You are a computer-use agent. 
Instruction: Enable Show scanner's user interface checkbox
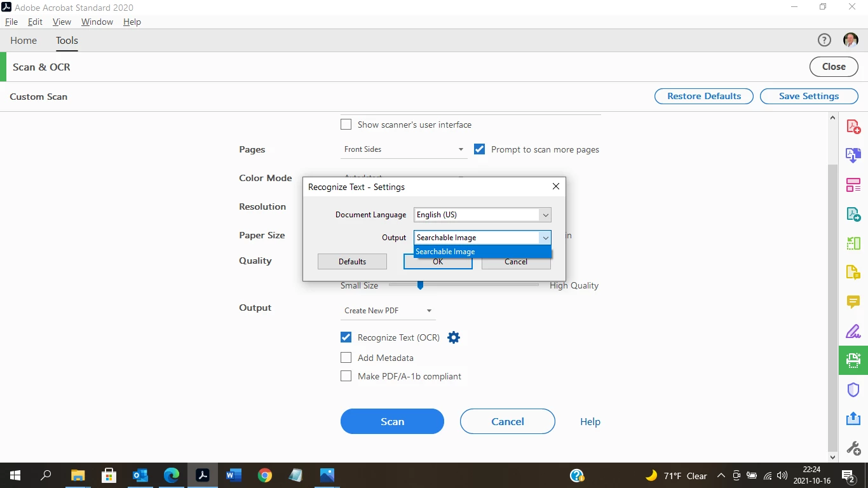346,125
